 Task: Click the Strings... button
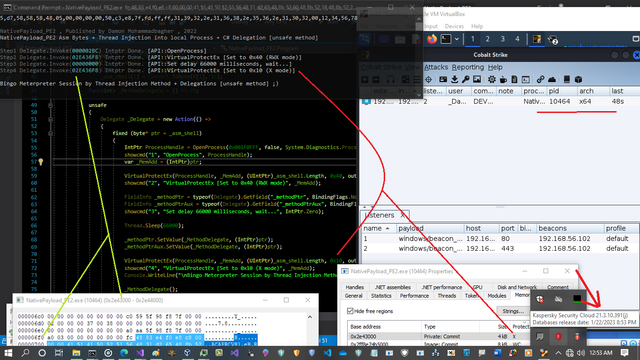513,311
